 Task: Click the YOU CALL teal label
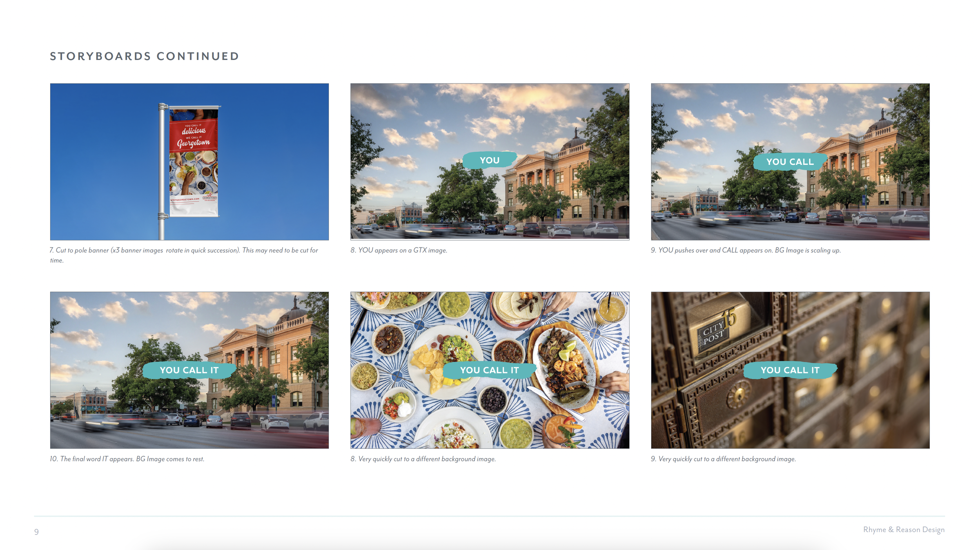pos(789,162)
